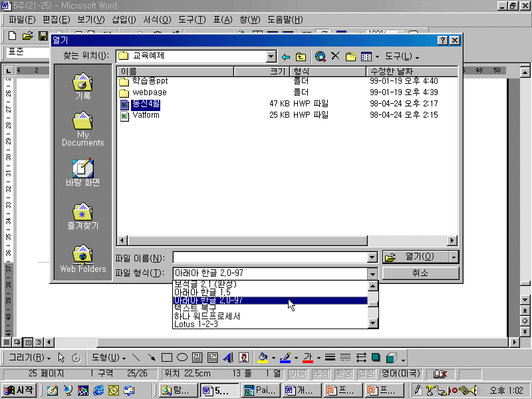
Task: Click Fill Color paint bucket swatch
Action: [263, 357]
